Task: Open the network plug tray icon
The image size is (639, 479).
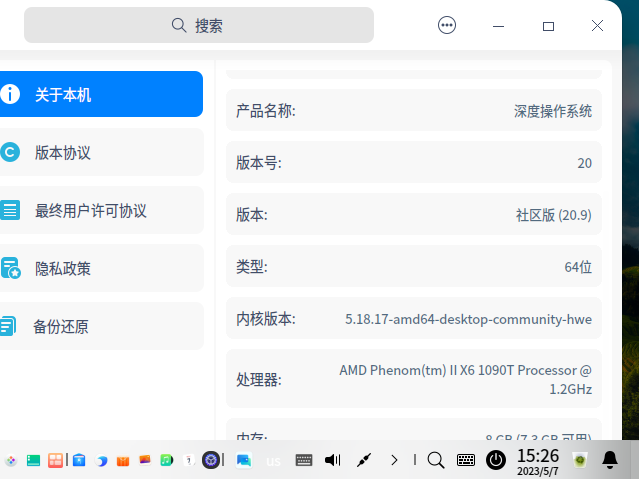Action: tap(364, 460)
